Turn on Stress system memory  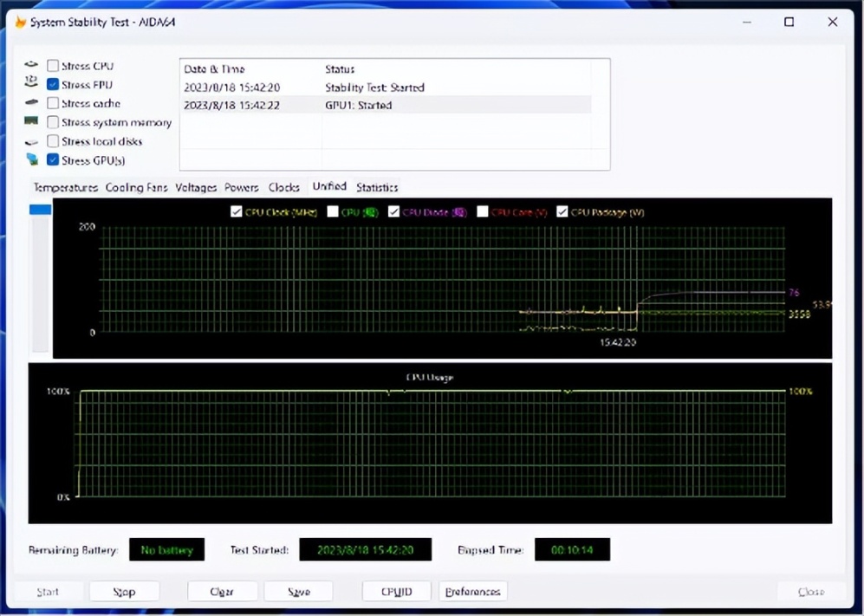click(54, 122)
